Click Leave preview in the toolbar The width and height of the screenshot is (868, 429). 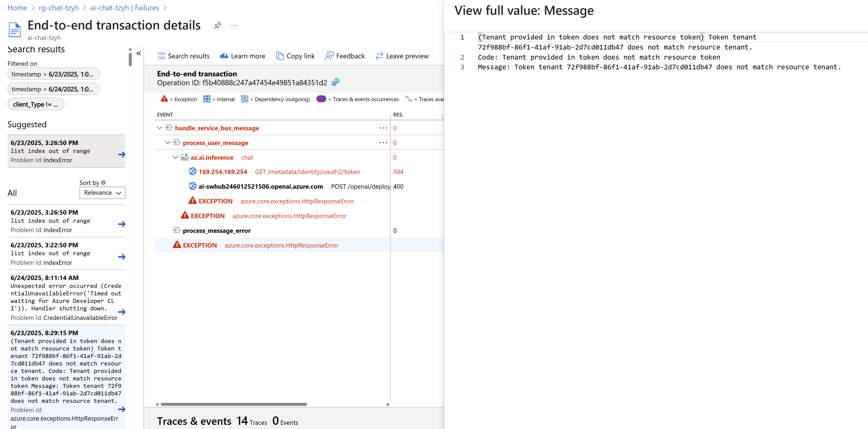(402, 56)
